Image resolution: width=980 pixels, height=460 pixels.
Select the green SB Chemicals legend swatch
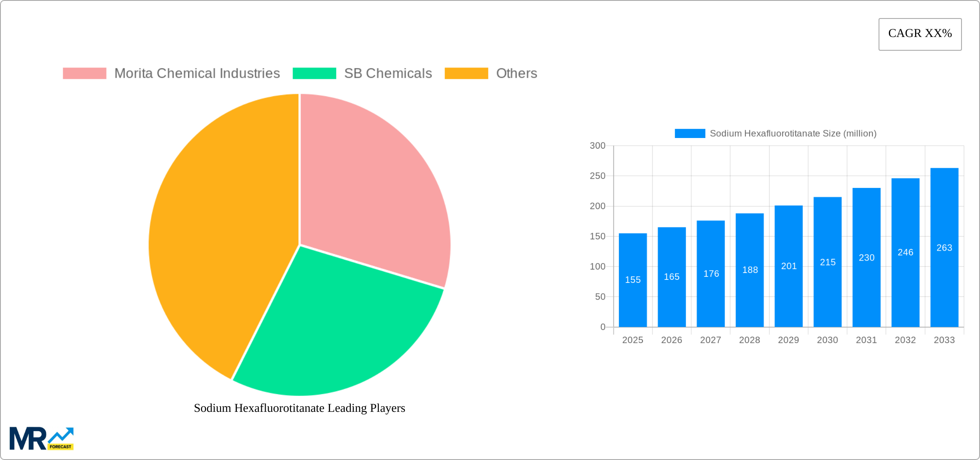315,73
